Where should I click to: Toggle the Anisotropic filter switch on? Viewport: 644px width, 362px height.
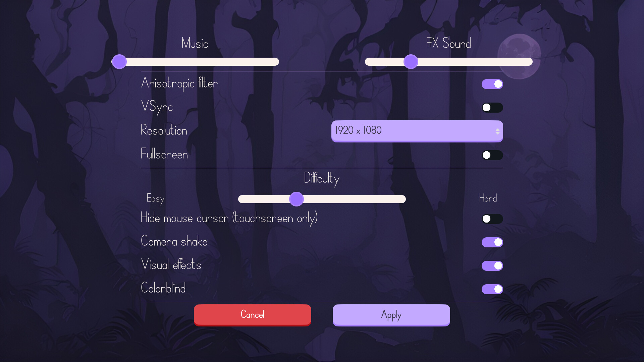pyautogui.click(x=492, y=84)
